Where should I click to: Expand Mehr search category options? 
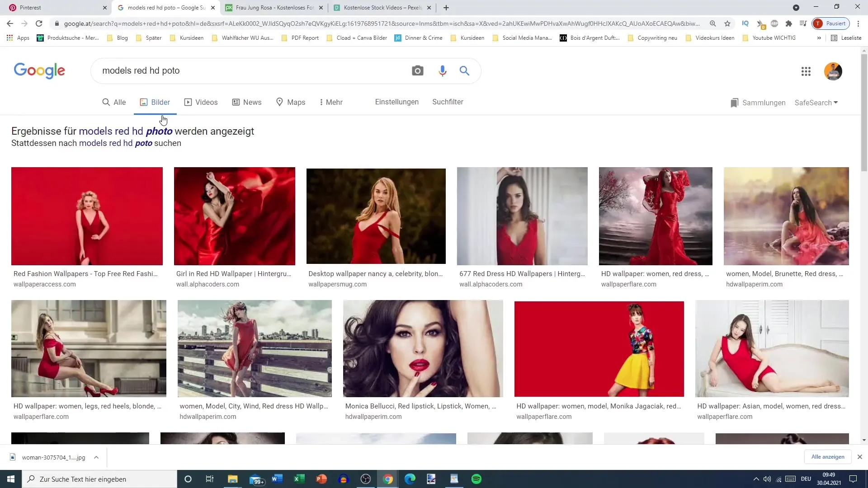[x=332, y=102]
